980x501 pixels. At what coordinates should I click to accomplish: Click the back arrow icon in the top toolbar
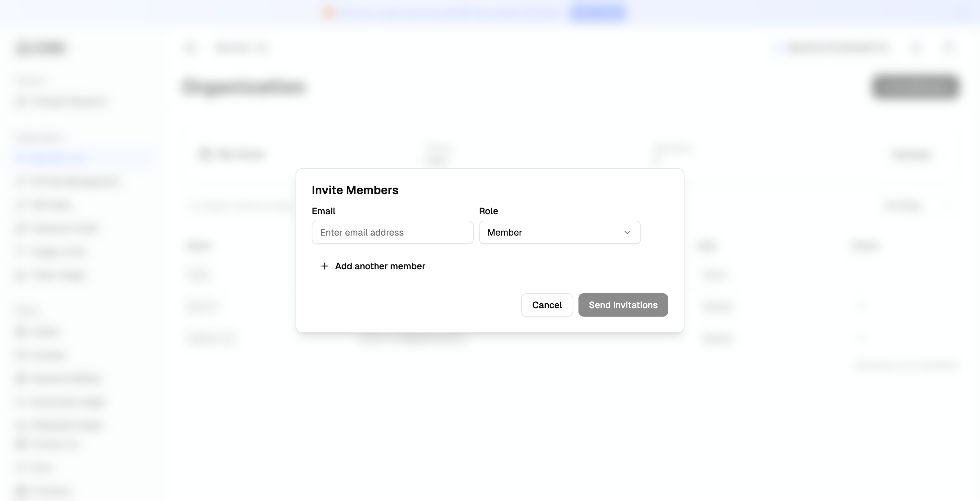click(x=190, y=48)
